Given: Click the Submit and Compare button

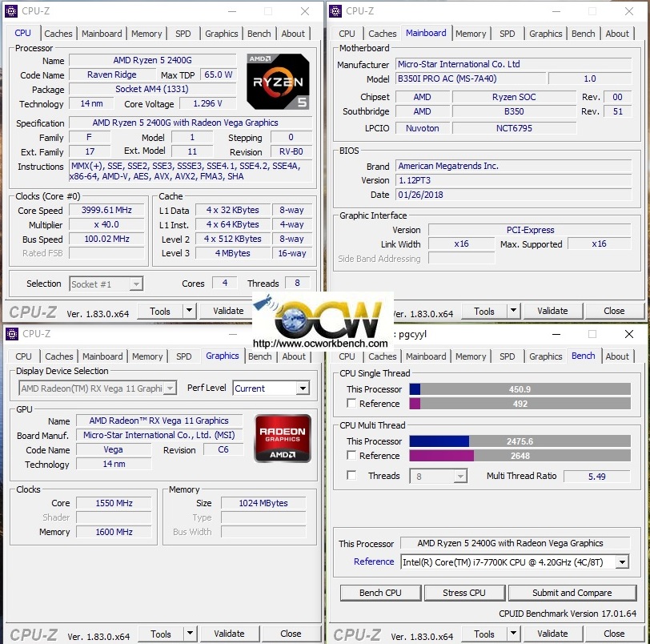Looking at the screenshot, I should click(572, 593).
